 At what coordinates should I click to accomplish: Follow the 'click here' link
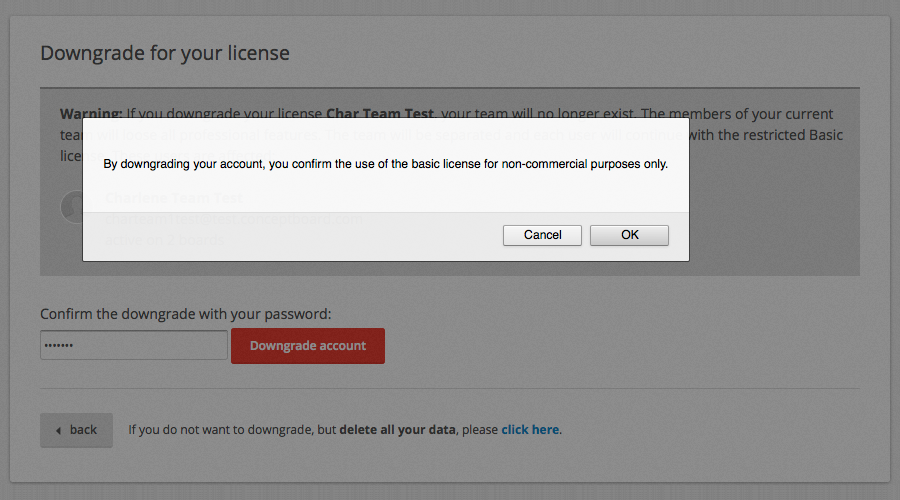pos(530,429)
